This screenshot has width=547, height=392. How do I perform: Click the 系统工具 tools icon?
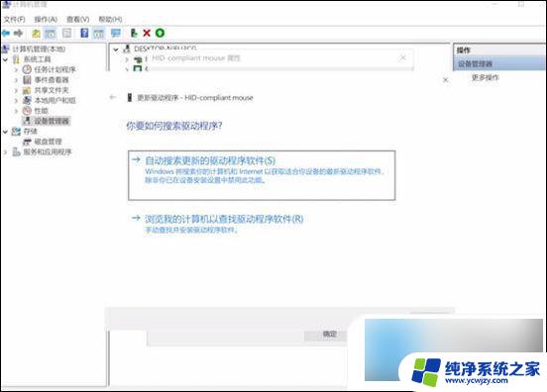[16, 59]
